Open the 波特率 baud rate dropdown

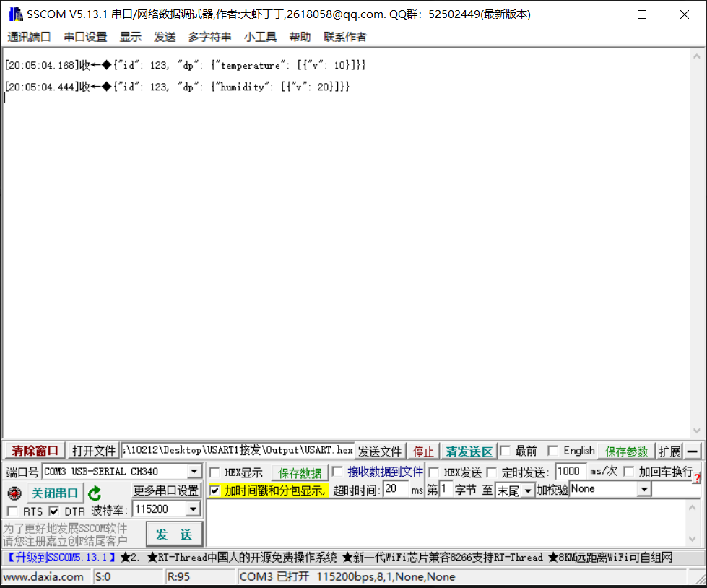point(194,509)
